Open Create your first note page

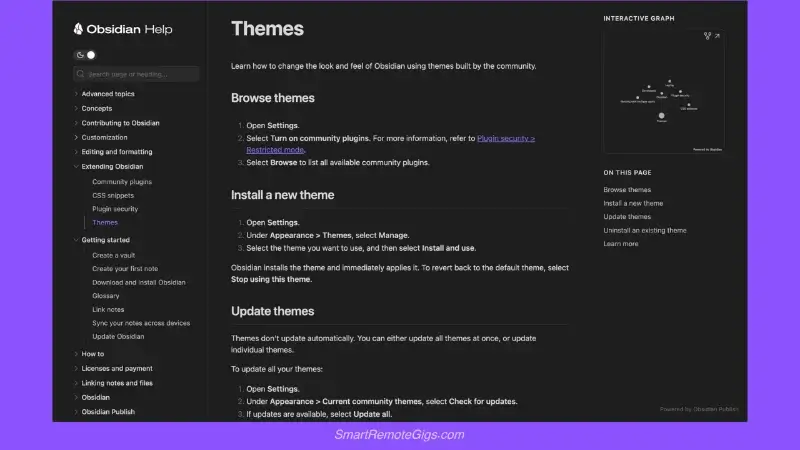[125, 268]
